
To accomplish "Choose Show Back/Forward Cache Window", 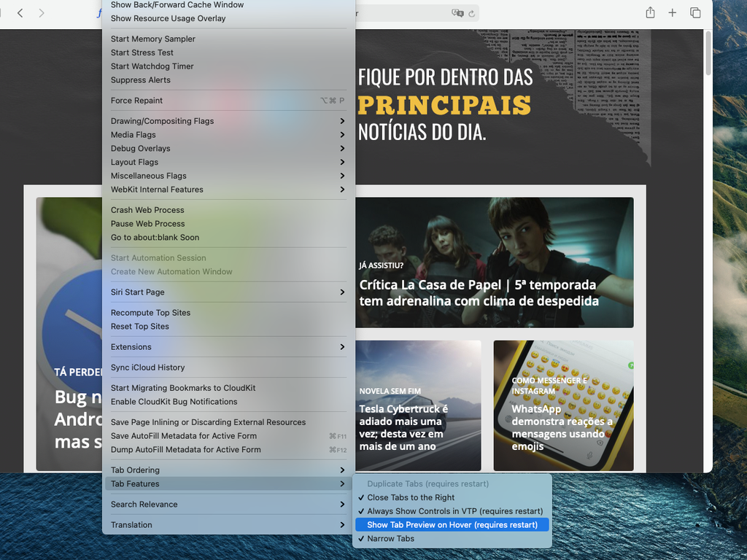I will click(x=228, y=5).
